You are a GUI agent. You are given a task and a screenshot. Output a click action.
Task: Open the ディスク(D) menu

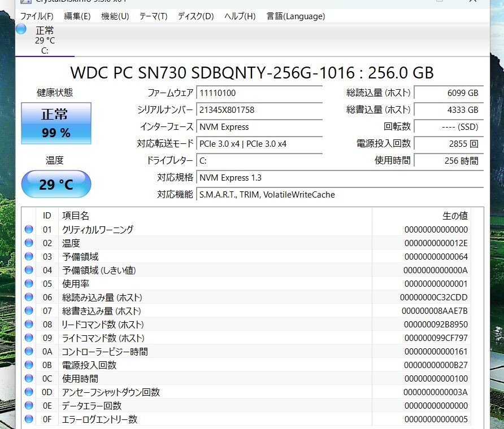pyautogui.click(x=195, y=16)
